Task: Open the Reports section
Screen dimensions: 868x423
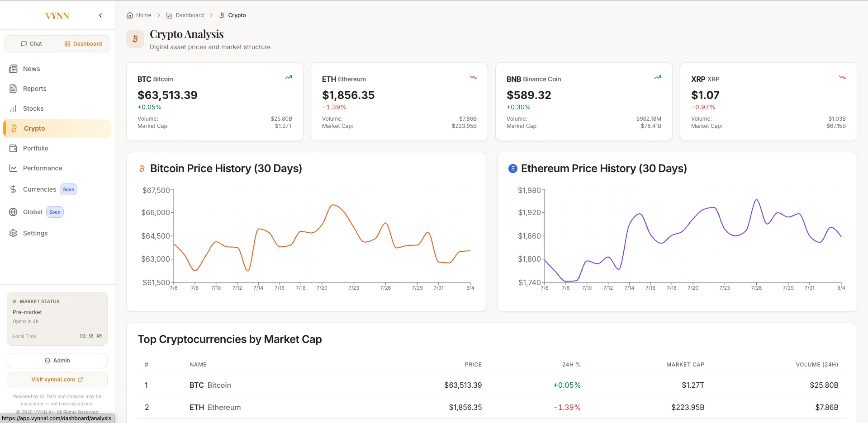Action: [57, 89]
